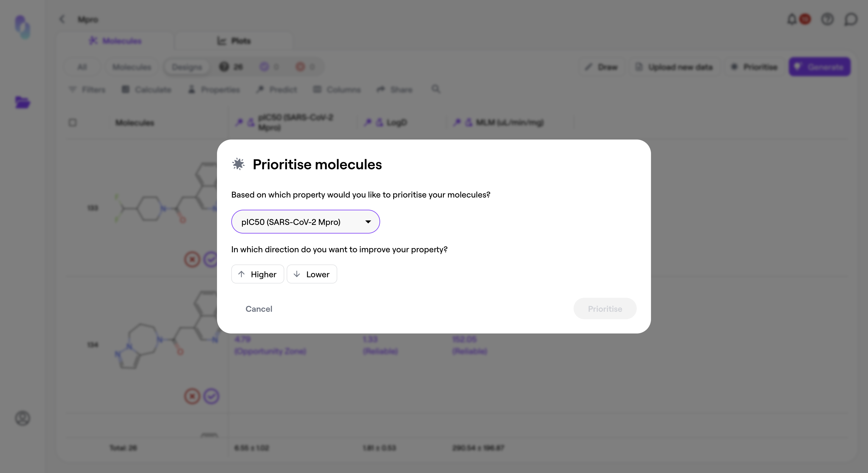Switch to the Molecules tab

115,41
